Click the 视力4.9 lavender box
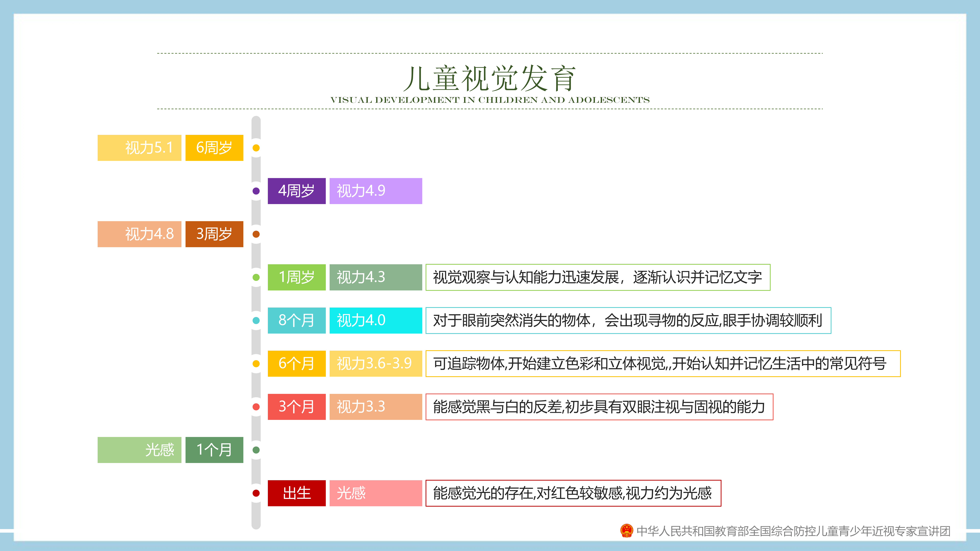Viewport: 980px width, 551px height. coord(376,191)
